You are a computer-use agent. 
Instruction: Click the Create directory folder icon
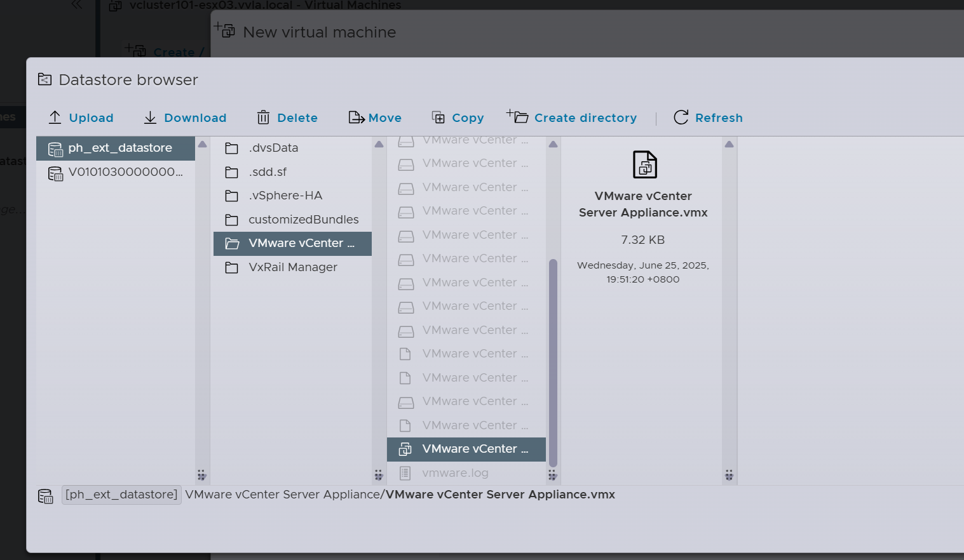pos(518,117)
